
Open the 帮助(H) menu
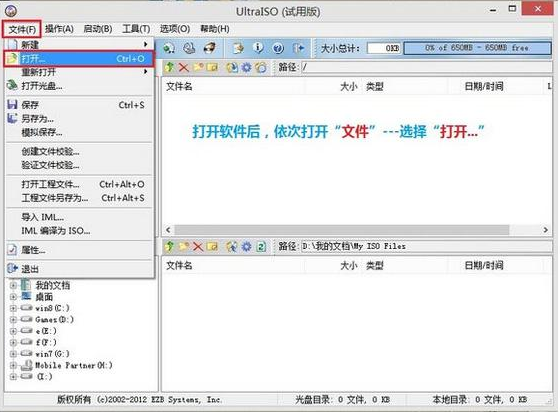click(214, 29)
